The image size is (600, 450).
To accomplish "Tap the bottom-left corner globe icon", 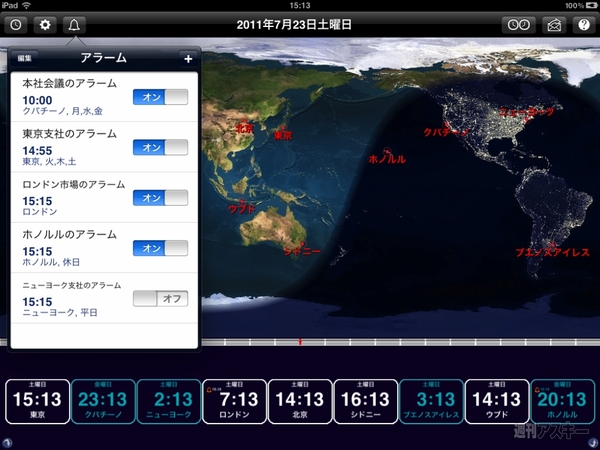I will tap(7, 443).
